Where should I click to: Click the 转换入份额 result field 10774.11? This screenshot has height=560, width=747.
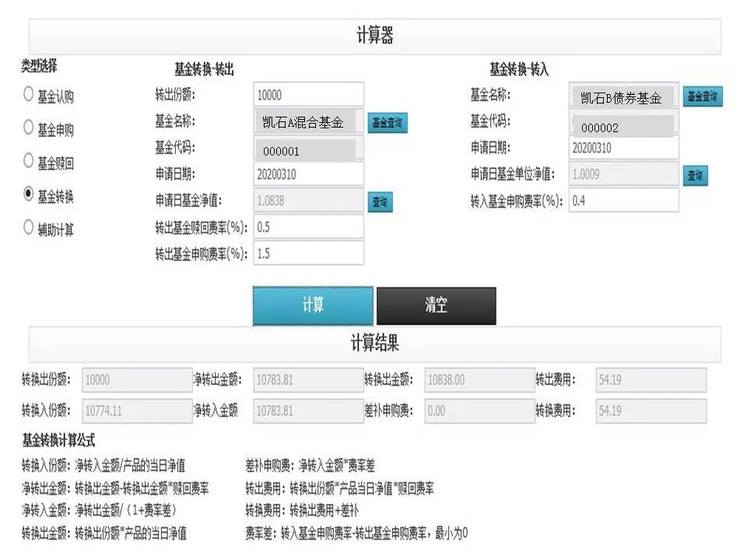(137, 411)
